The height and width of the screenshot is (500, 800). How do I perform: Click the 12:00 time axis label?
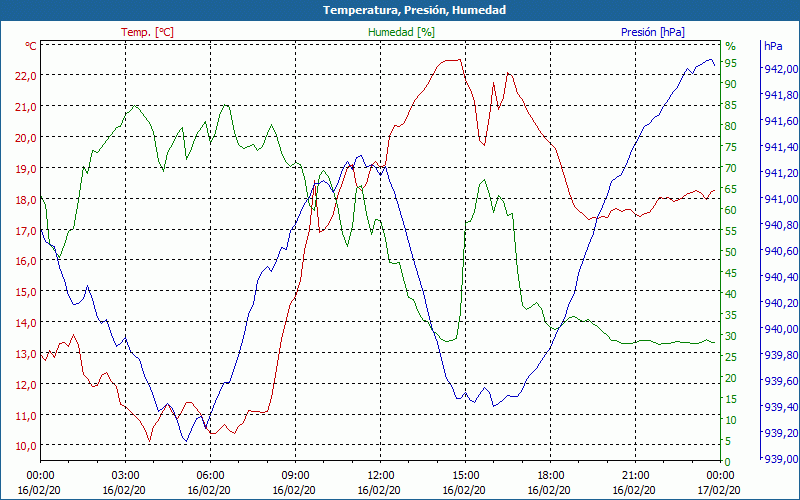pyautogui.click(x=381, y=476)
